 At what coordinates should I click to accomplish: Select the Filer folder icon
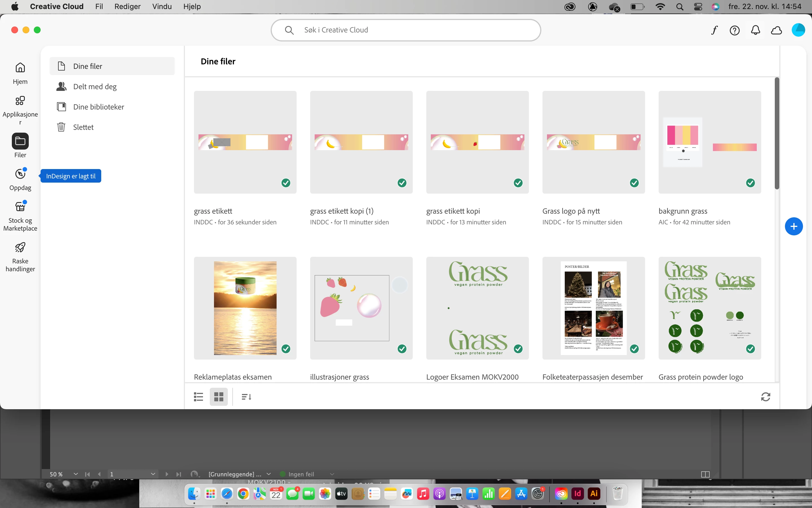[x=20, y=141]
